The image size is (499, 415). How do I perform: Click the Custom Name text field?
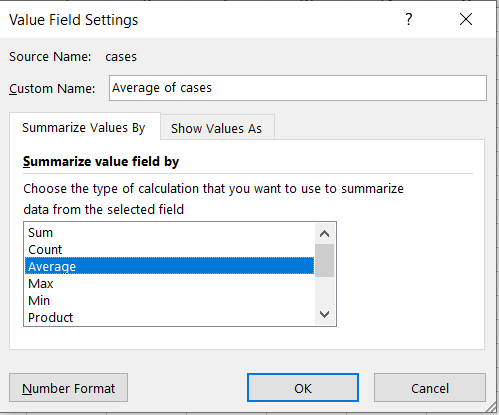(x=298, y=88)
